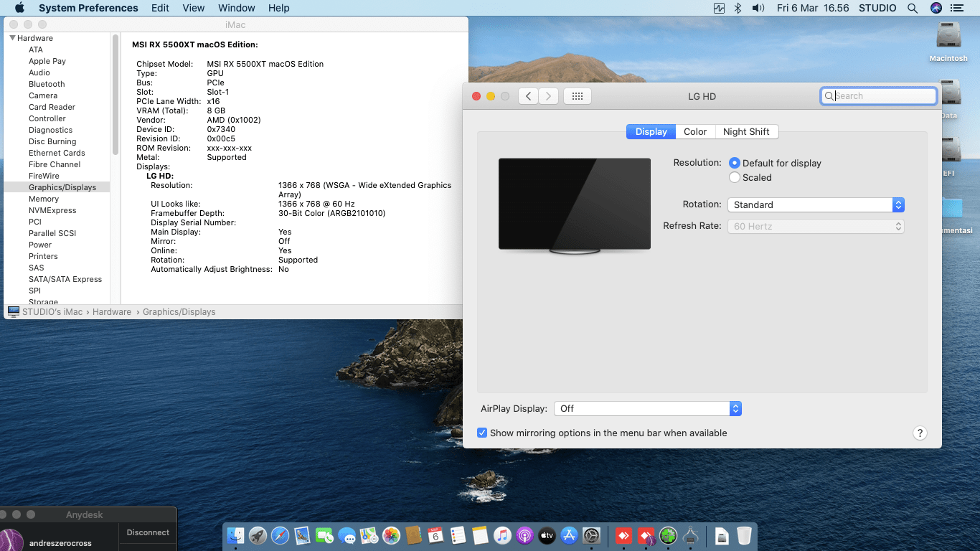Open the Apple menu
Image resolution: width=980 pixels, height=551 pixels.
[x=19, y=8]
